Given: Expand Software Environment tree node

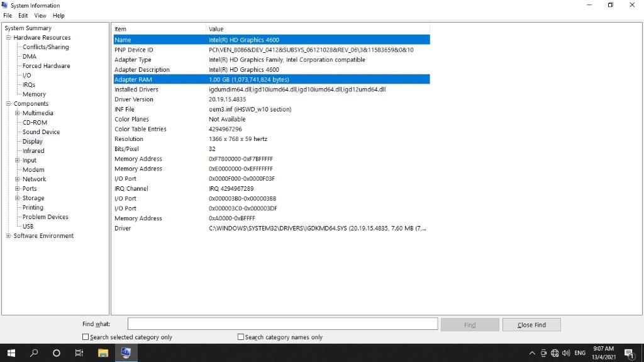Looking at the screenshot, I should (x=8, y=236).
